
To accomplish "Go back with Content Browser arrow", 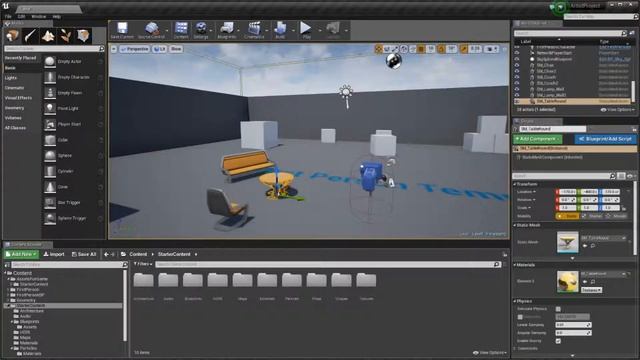I will (x=106, y=254).
